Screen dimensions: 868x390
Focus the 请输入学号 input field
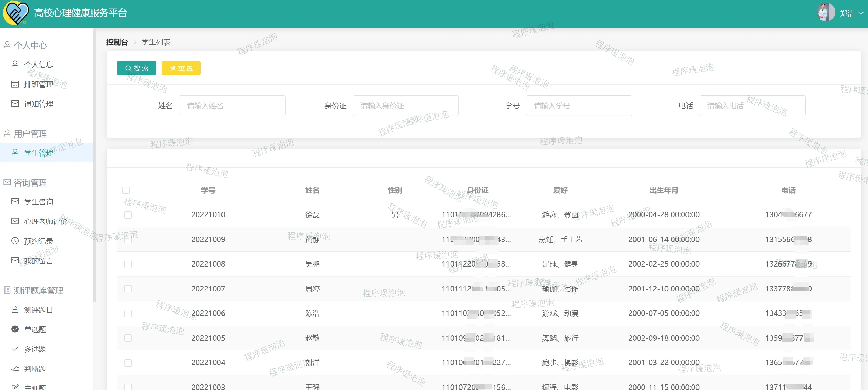click(579, 106)
